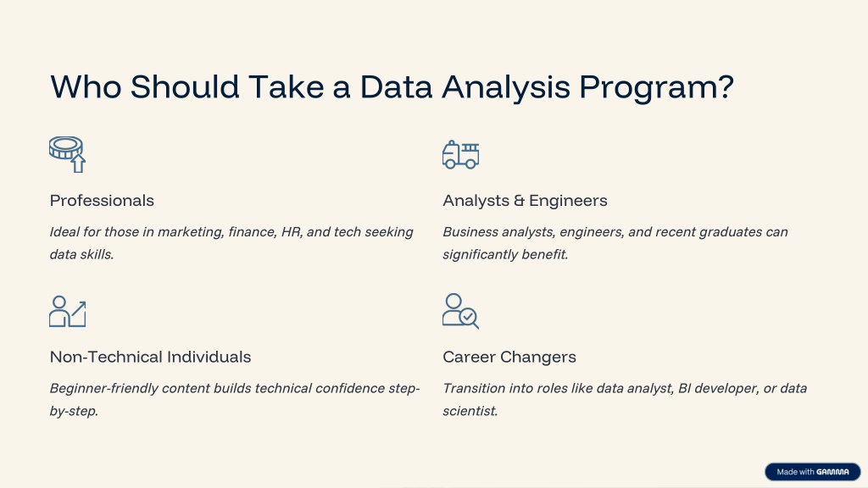Click the Career Changers heading
The width and height of the screenshot is (868, 488).
coord(509,358)
